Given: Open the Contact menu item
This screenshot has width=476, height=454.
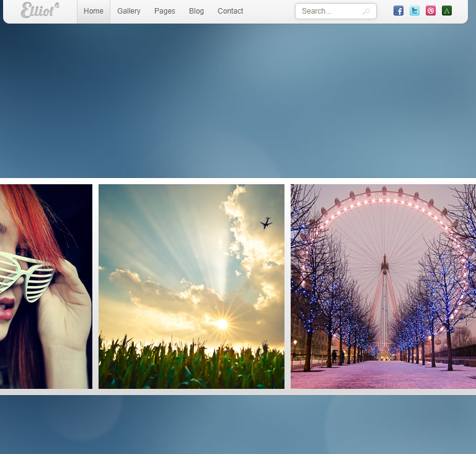Looking at the screenshot, I should click(231, 11).
